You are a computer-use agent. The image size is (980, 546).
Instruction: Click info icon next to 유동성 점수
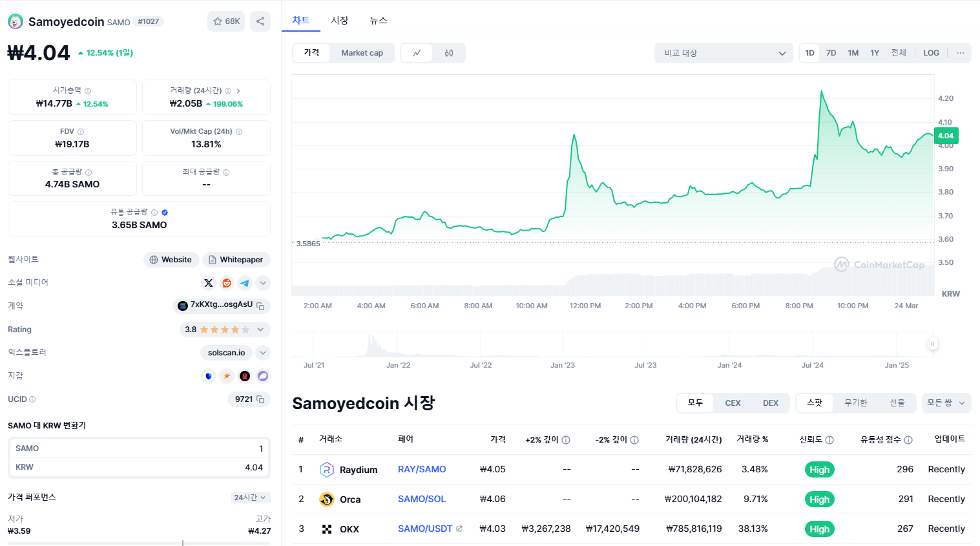908,440
